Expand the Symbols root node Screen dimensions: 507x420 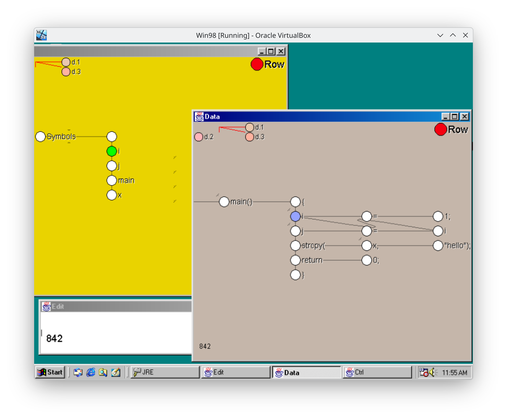point(40,136)
